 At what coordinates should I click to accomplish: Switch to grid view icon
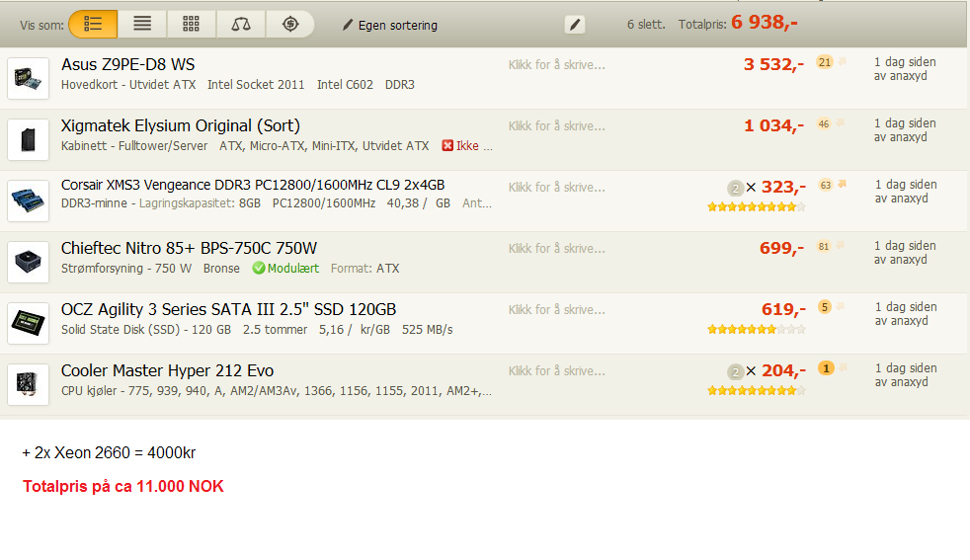point(192,24)
